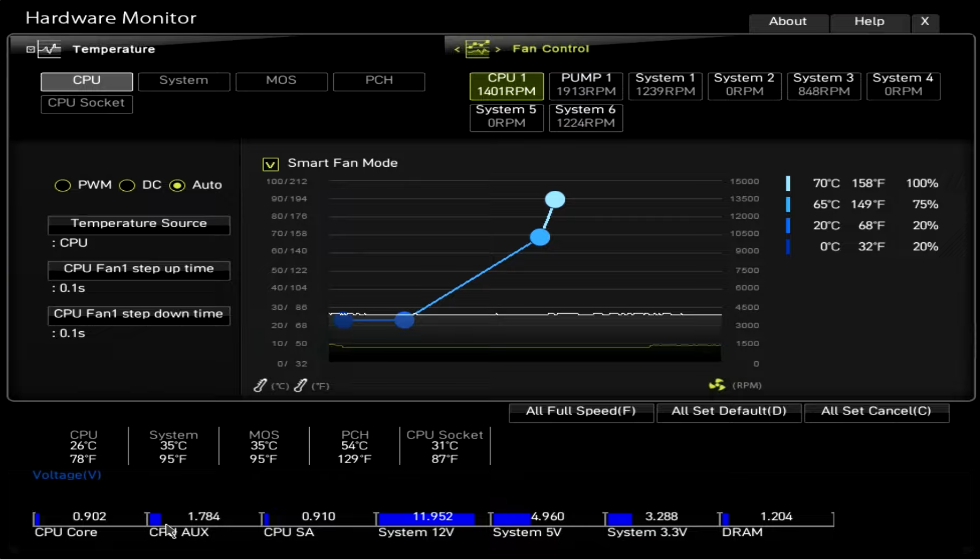
Task: Click the Fan Control graph icon
Action: 477,49
